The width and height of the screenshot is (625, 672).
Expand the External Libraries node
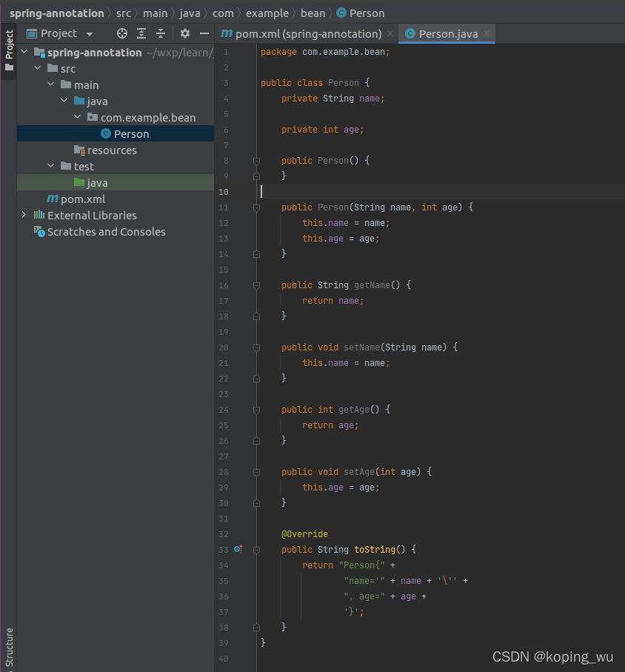(x=24, y=215)
